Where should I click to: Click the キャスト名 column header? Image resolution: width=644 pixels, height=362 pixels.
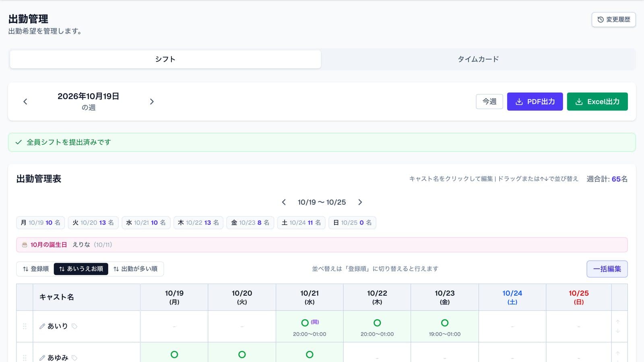(87, 297)
